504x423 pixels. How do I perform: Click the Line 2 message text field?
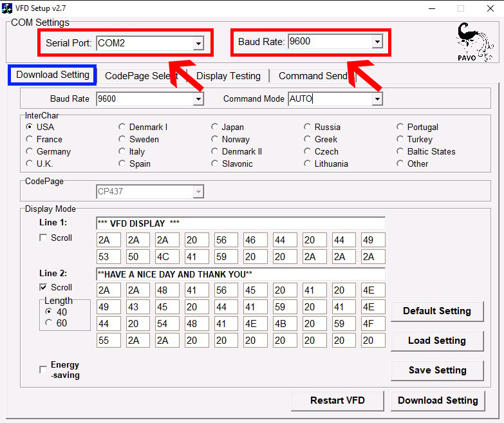click(240, 274)
